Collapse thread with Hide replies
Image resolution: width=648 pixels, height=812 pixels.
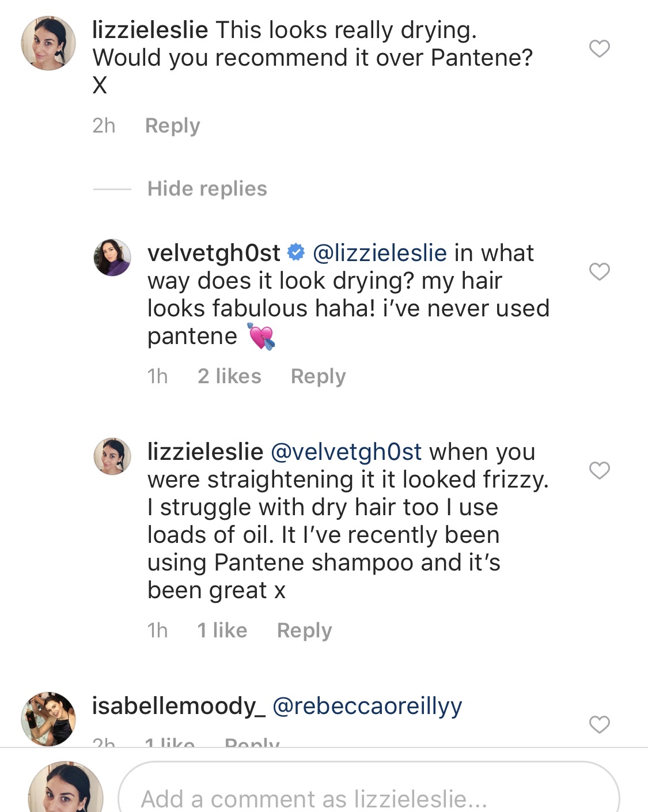pyautogui.click(x=207, y=189)
